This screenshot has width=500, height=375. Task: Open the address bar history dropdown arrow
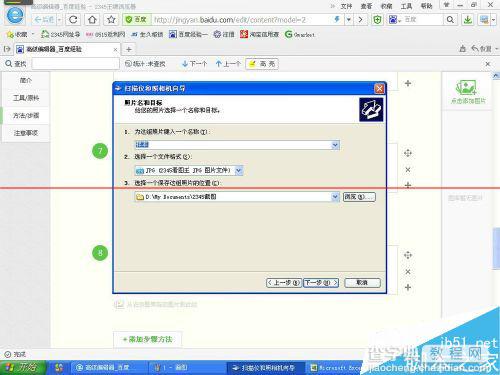click(x=349, y=20)
